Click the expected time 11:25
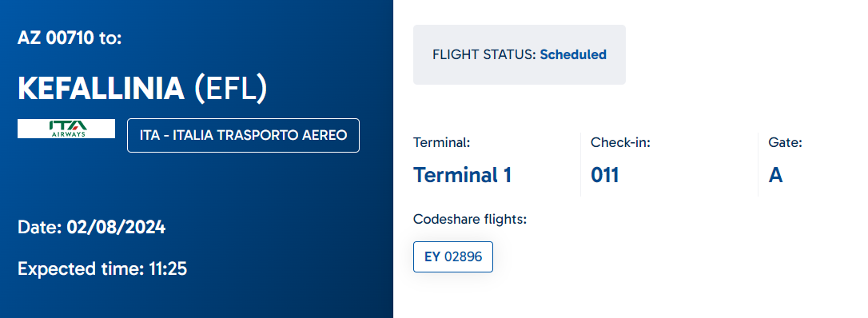 coord(168,269)
